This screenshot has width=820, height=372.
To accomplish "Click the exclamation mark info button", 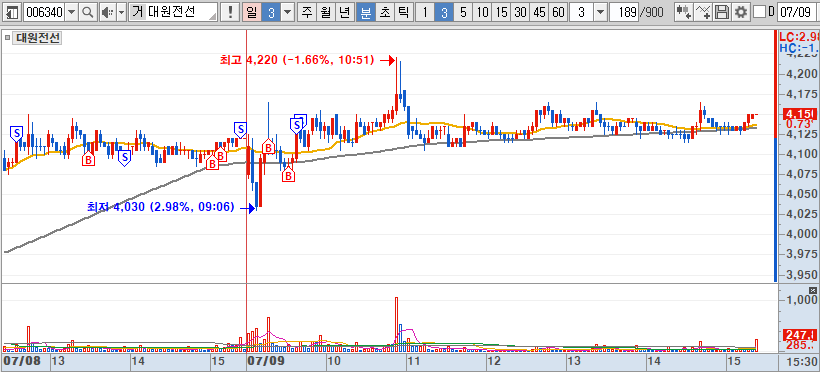I will (x=230, y=12).
